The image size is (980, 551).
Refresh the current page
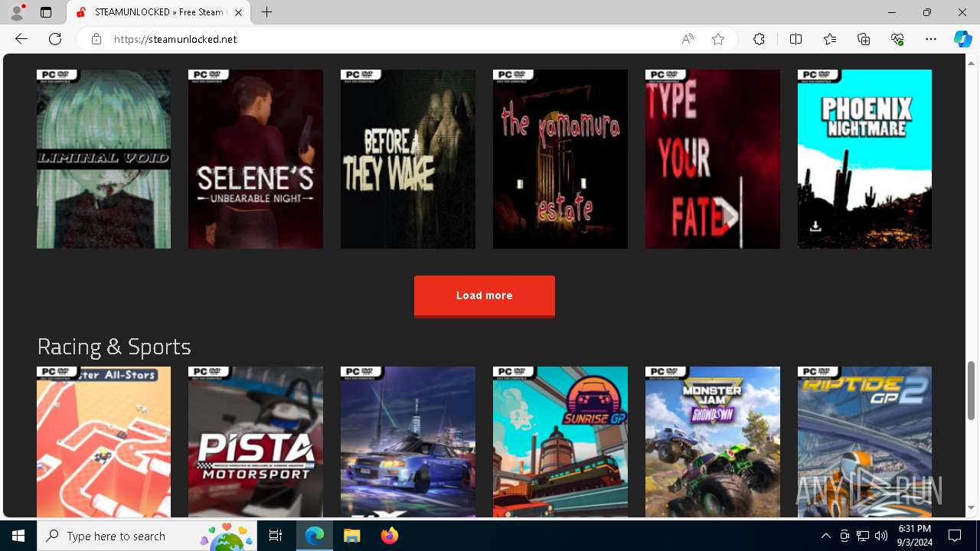(x=55, y=39)
